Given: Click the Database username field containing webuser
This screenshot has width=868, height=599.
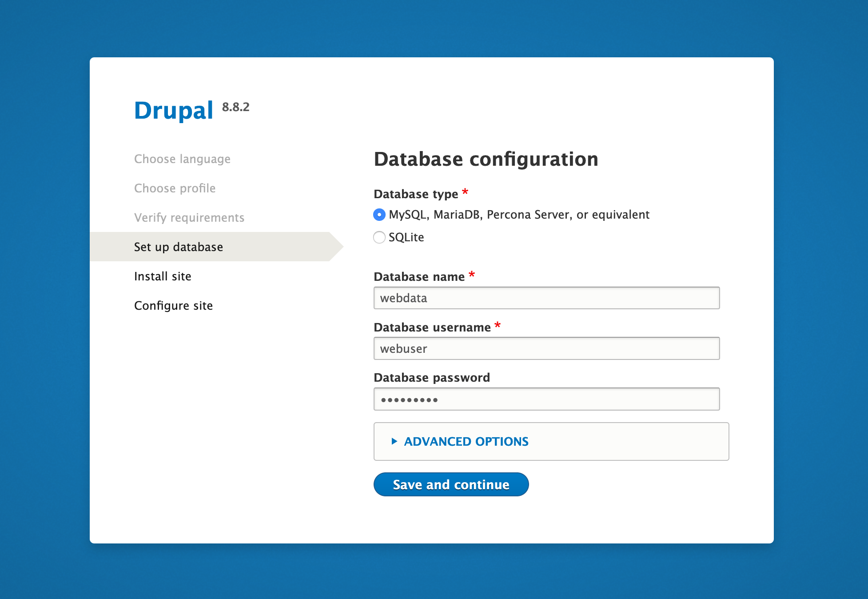Looking at the screenshot, I should coord(546,349).
